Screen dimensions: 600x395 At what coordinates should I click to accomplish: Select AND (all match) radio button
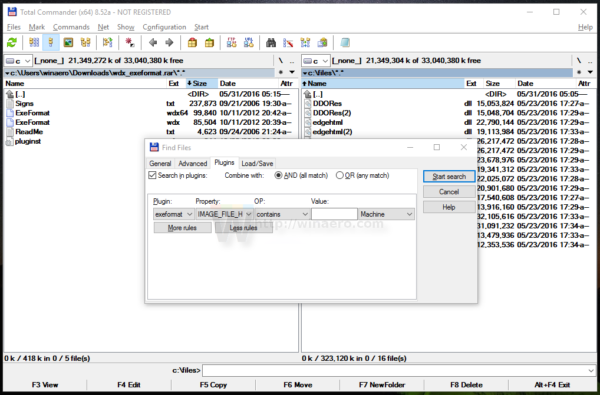click(278, 175)
